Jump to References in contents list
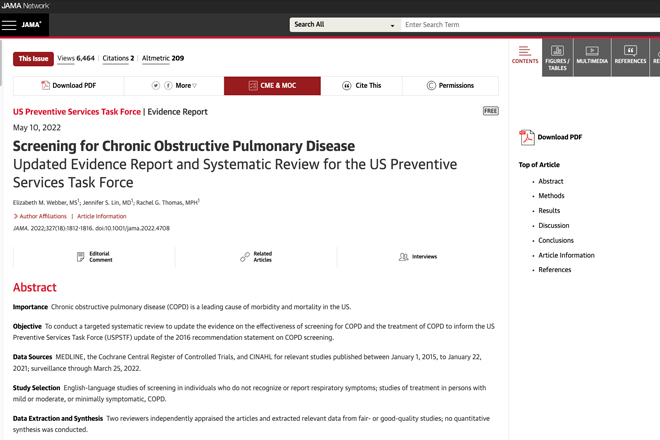 554,270
